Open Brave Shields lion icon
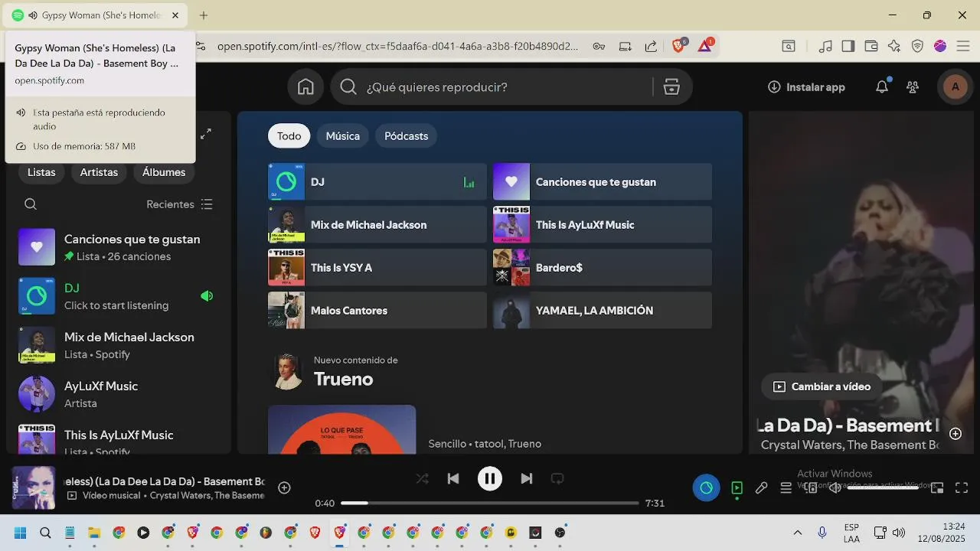 tap(678, 46)
